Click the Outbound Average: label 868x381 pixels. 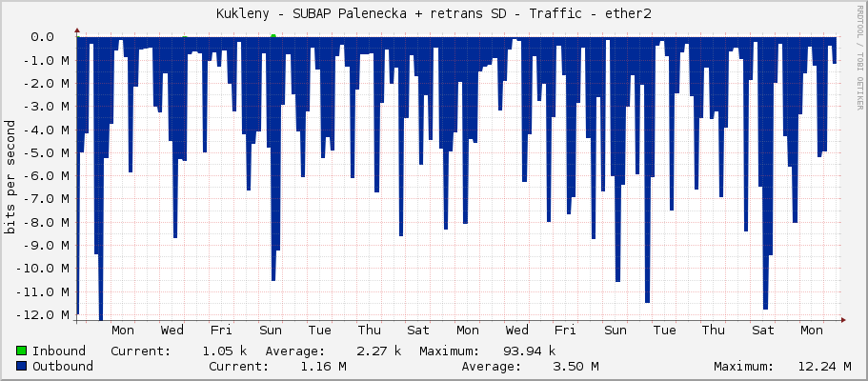click(492, 366)
